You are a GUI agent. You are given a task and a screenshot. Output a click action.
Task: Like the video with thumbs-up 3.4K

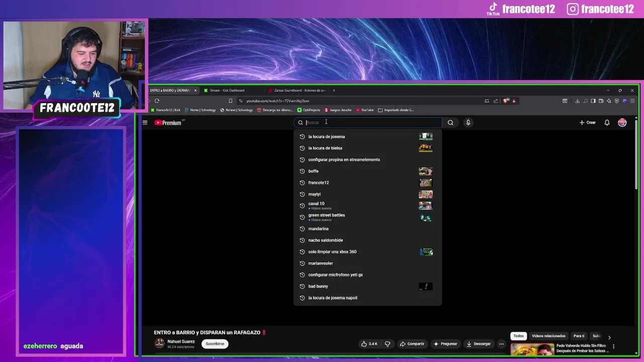[x=369, y=344]
